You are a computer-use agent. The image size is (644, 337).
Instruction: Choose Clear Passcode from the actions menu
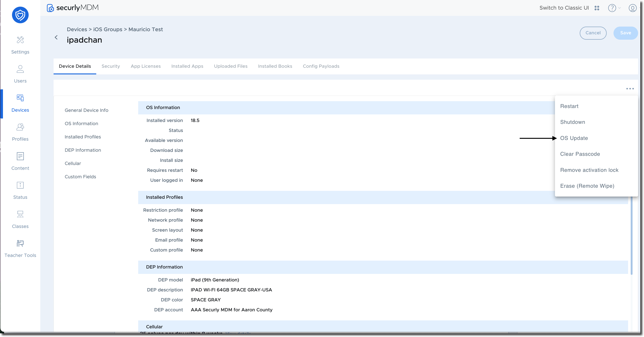coord(596,154)
